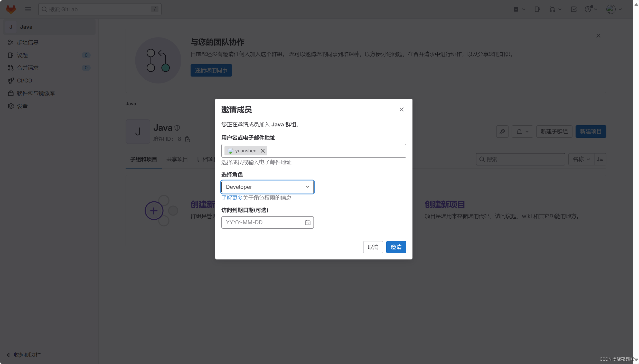639x364 pixels.
Task: Open the create new plus dropdown
Action: point(519,9)
